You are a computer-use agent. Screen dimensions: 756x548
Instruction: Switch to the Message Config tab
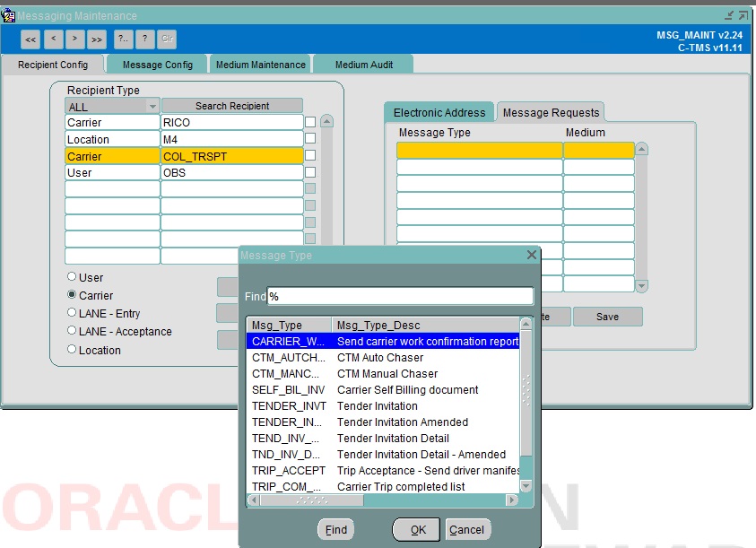[x=158, y=65]
